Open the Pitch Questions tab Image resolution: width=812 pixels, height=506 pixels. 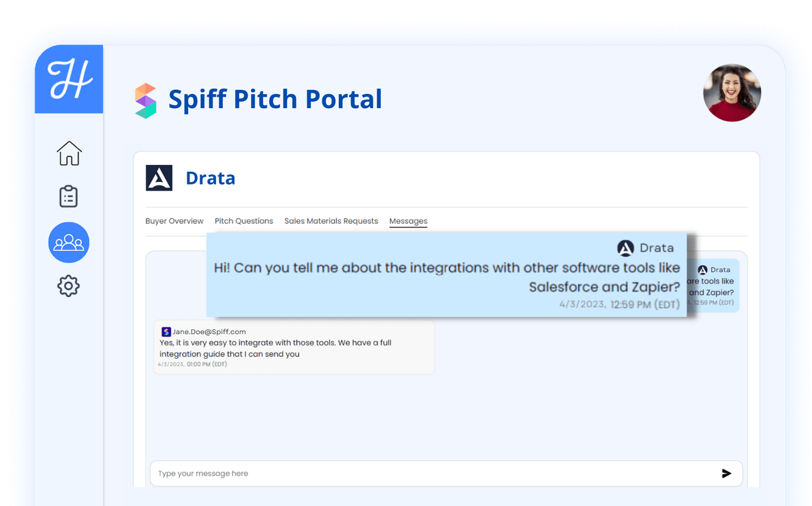[x=244, y=221]
